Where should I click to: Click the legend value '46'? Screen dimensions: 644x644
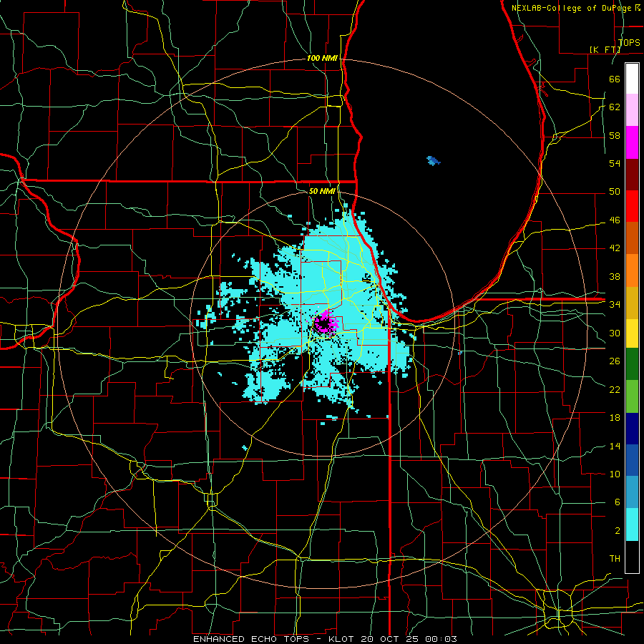[615, 220]
